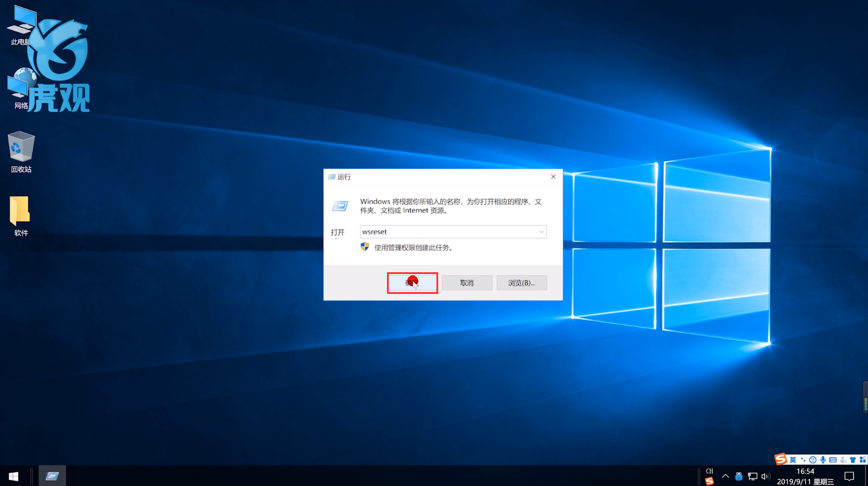This screenshot has height=486, width=868.
Task: Click the USB safely remove hardware icon
Action: point(738,476)
